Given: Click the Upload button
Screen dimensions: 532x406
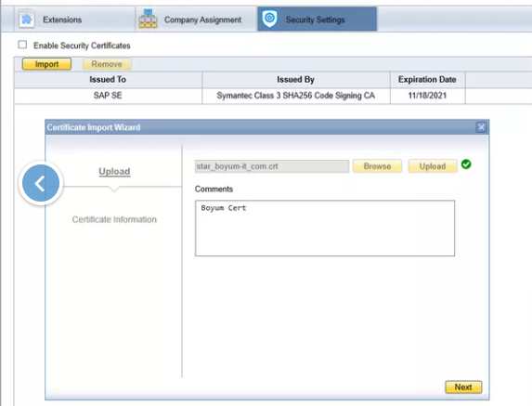Looking at the screenshot, I should tap(433, 166).
